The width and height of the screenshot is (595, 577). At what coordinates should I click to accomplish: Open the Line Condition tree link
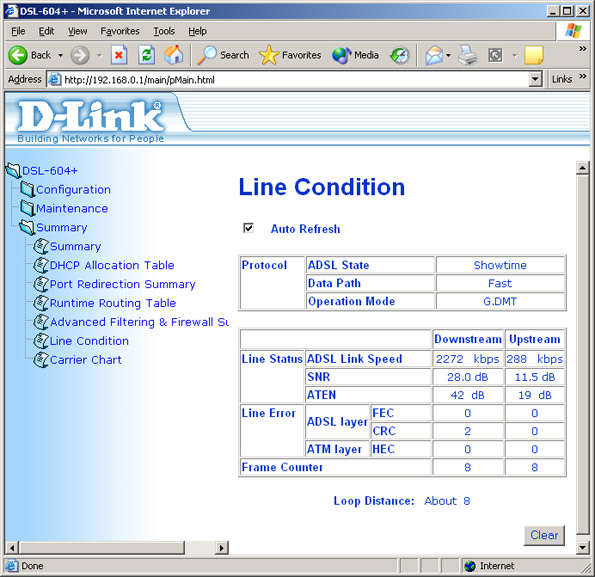pos(89,341)
